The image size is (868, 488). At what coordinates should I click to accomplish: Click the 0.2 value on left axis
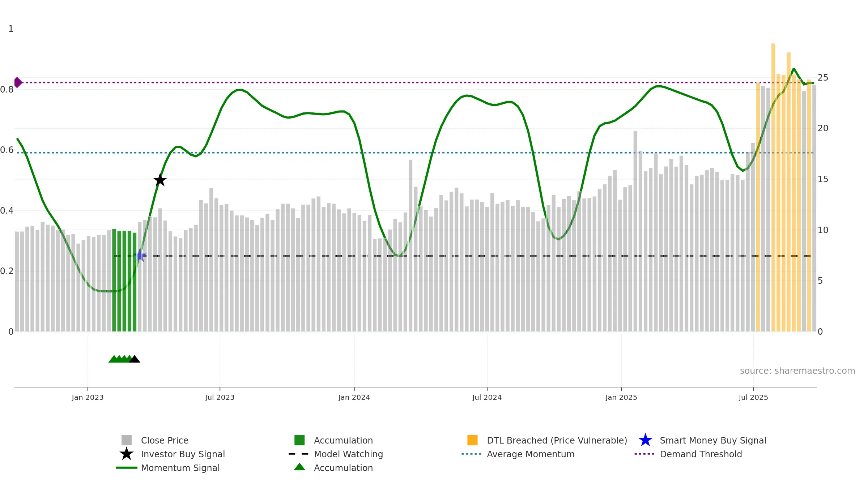[7, 271]
